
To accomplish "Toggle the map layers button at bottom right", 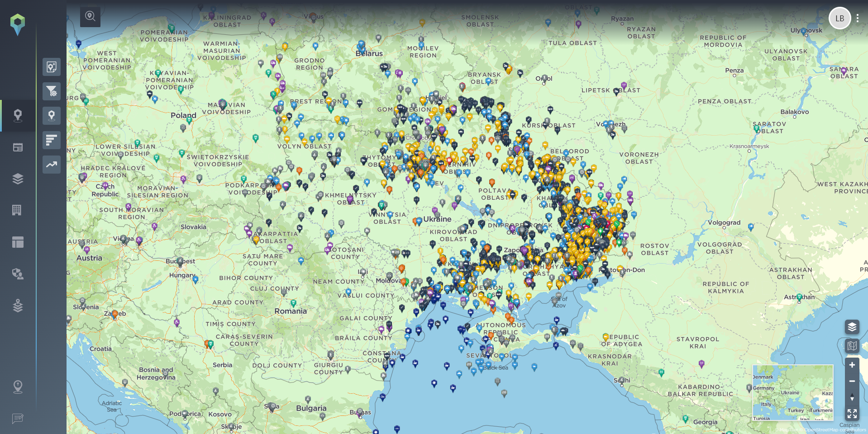I will (x=852, y=327).
